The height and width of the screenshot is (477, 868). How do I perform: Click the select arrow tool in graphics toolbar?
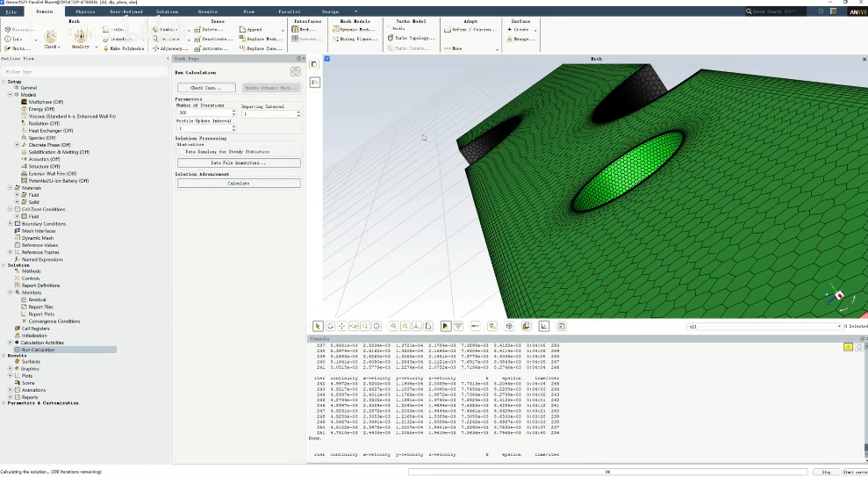tap(318, 326)
